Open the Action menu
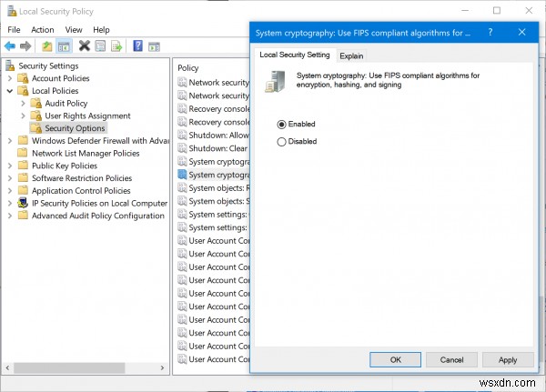Image resolution: width=546 pixels, height=392 pixels. pos(43,29)
